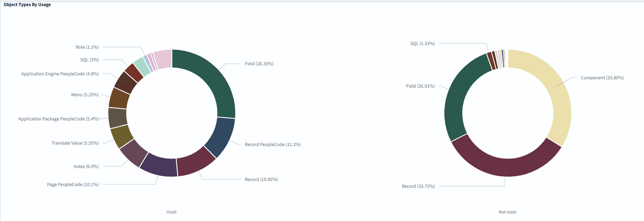Viewport: 644px width, 221px height.
Task: Click the 'SQL (1.33%)' label
Action: (422, 44)
